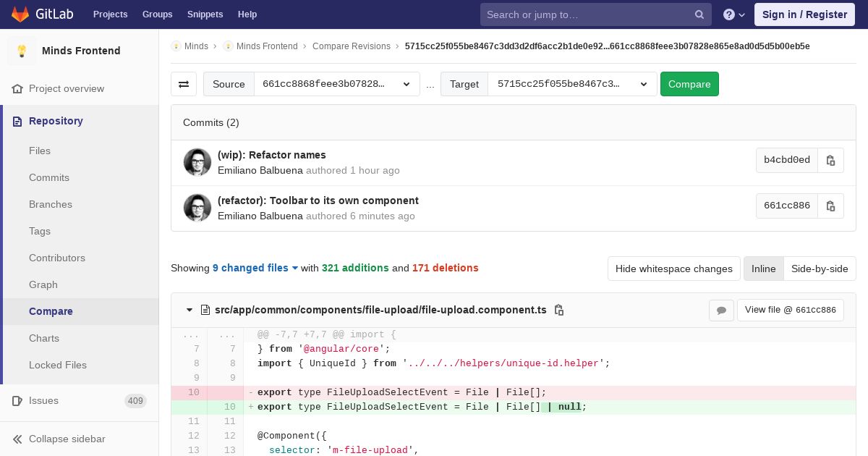
Task: Click Emiliano Balbuena on Toolbar component commit
Action: point(260,216)
